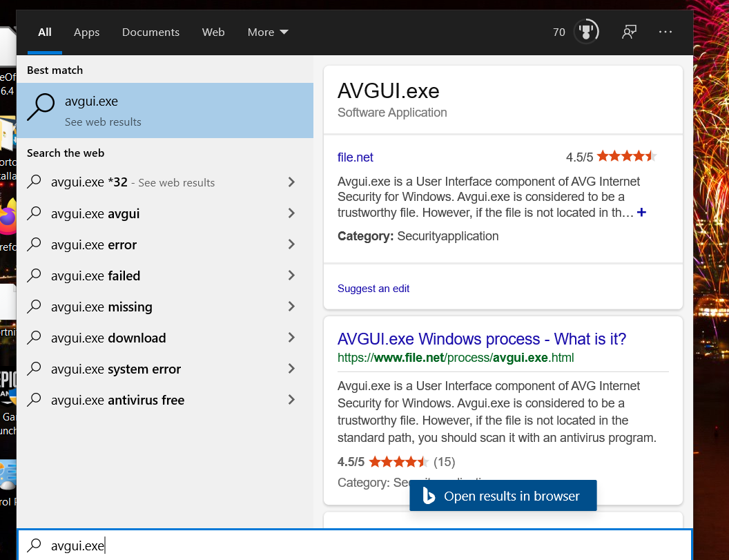Click the search icon beside avgui.exe antivirus free

34,400
